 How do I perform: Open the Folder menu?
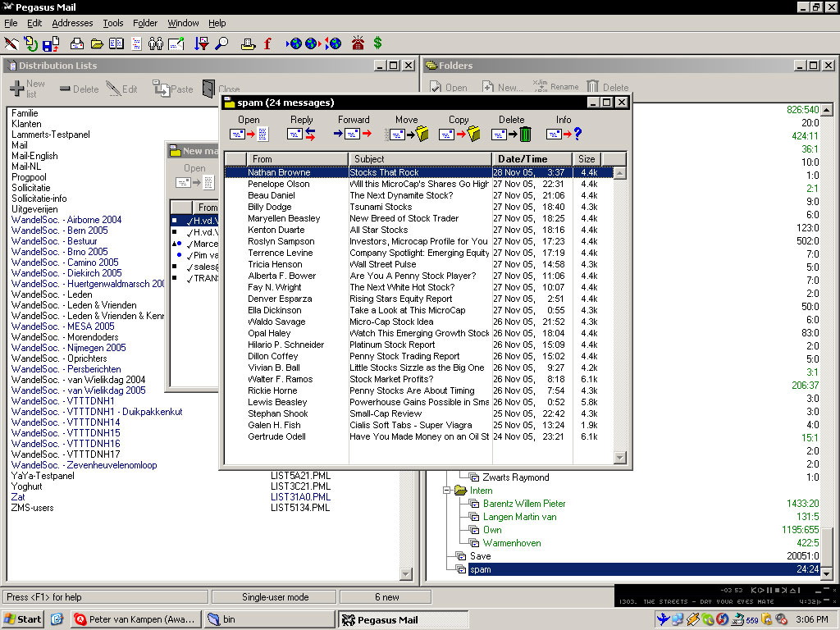(x=145, y=23)
